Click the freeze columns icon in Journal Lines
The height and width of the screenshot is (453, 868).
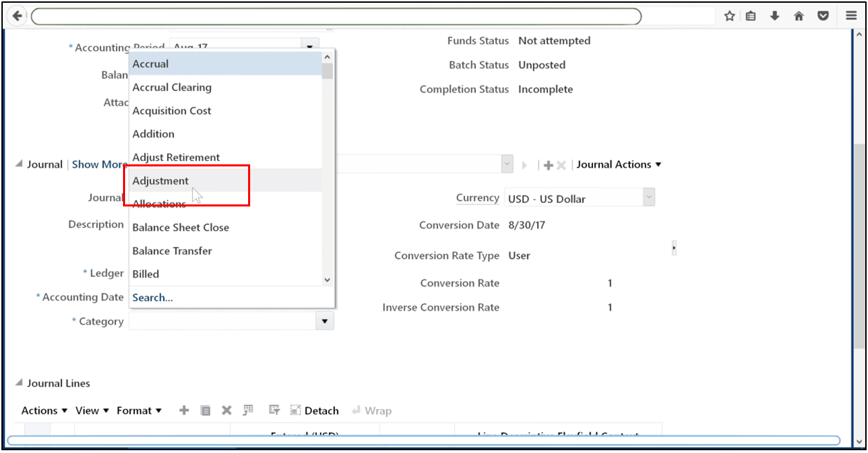tap(247, 409)
